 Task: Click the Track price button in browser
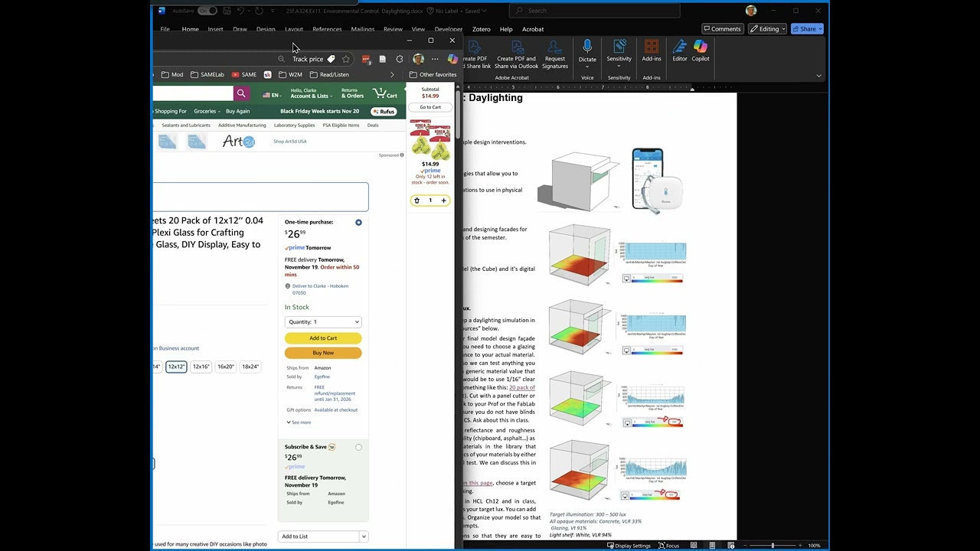coord(313,59)
